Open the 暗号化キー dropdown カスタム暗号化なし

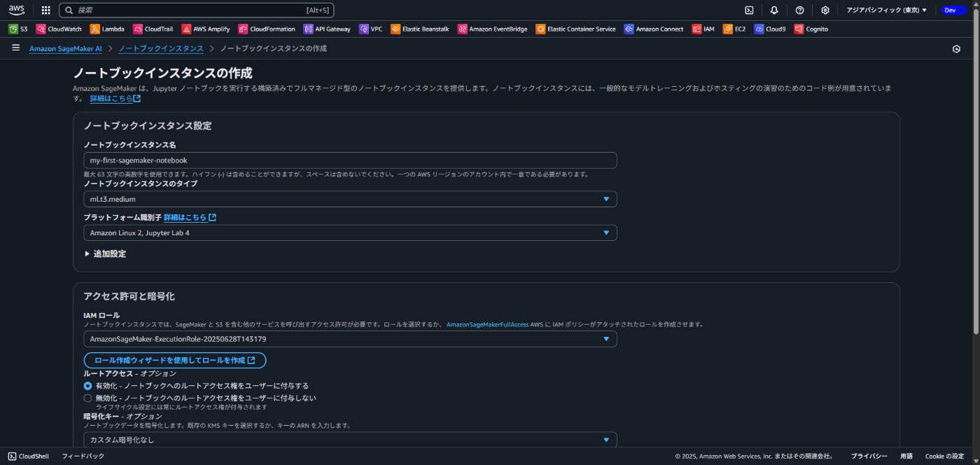(350, 440)
